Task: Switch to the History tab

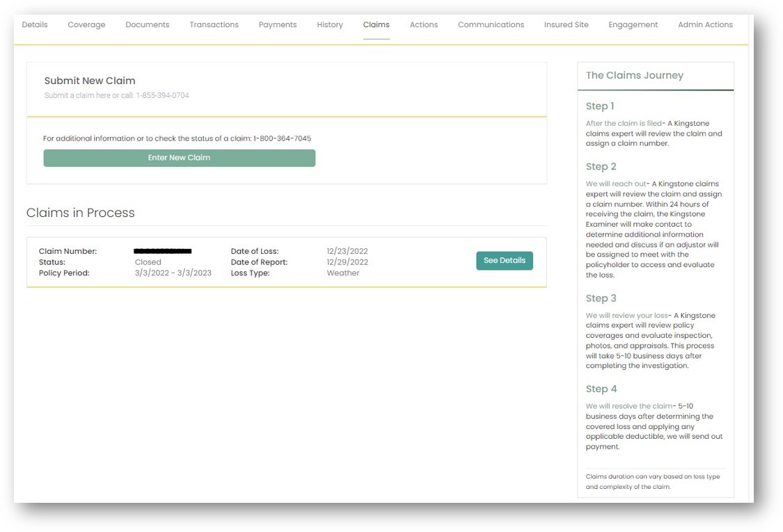Action: 329,24
